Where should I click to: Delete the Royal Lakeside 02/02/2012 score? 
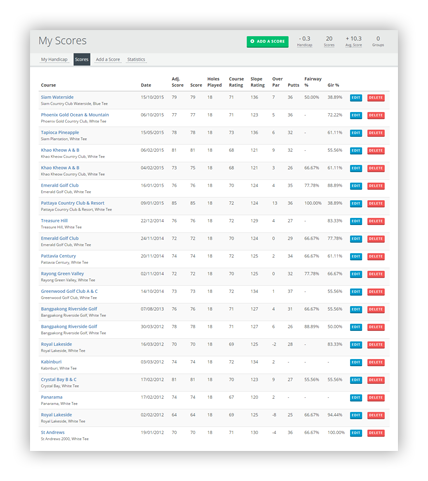376,415
